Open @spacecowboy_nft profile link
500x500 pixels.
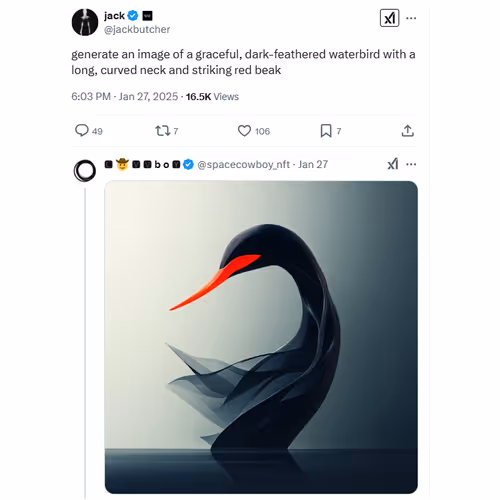(x=244, y=164)
